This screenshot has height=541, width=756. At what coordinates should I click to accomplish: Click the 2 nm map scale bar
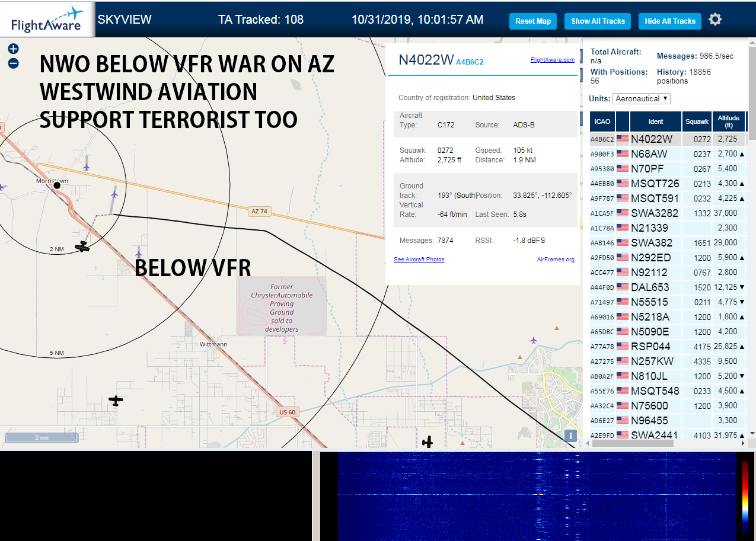(x=41, y=437)
